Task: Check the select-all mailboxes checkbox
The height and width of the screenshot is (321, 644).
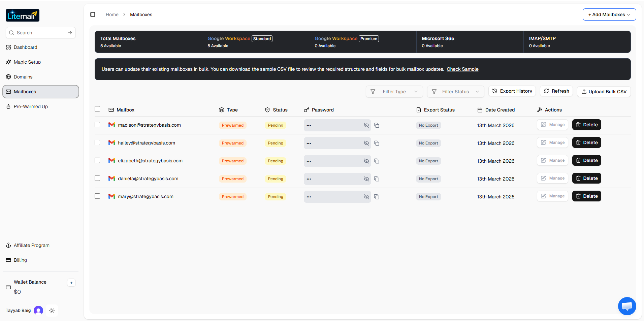Action: click(97, 109)
